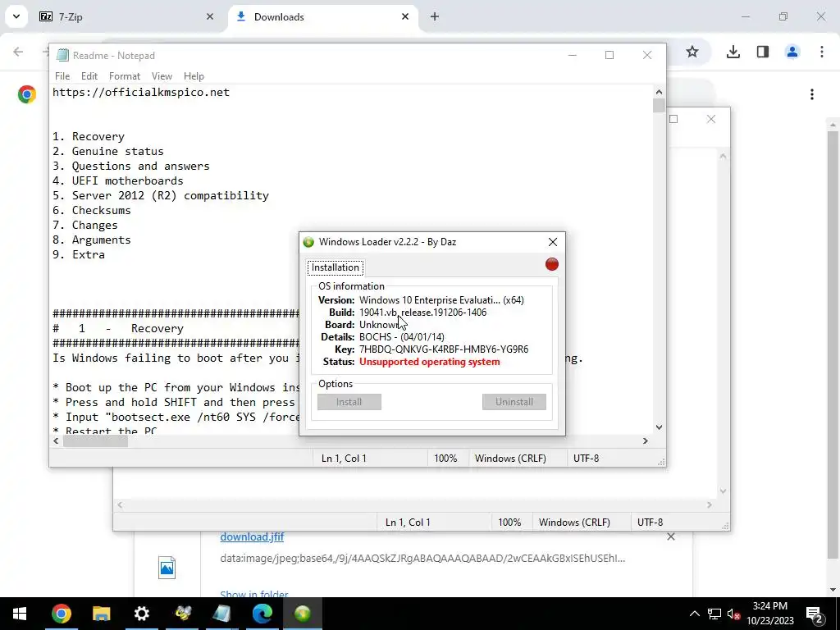Image resolution: width=840 pixels, height=630 pixels.
Task: Click 'Unsupported operating system' status text
Action: [430, 362]
